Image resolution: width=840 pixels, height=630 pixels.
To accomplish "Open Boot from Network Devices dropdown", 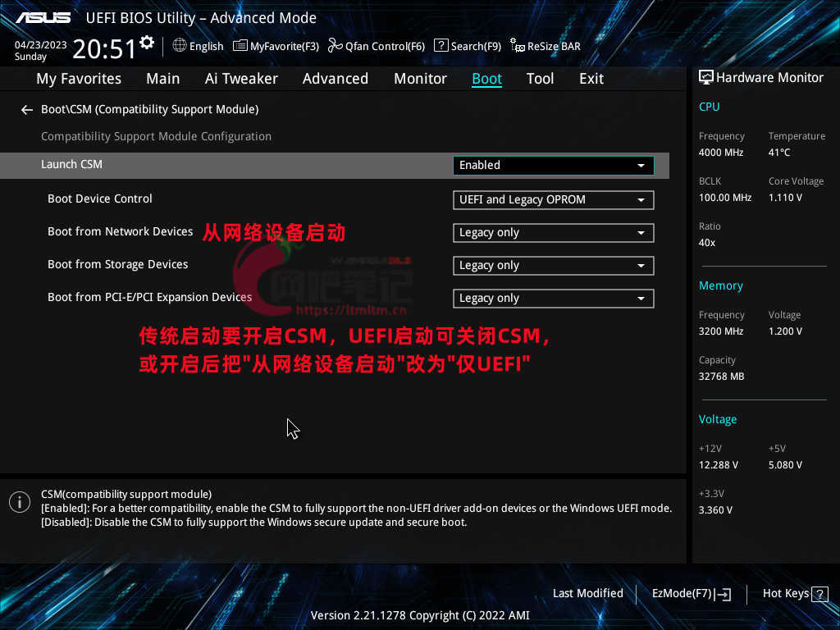I will click(x=554, y=232).
